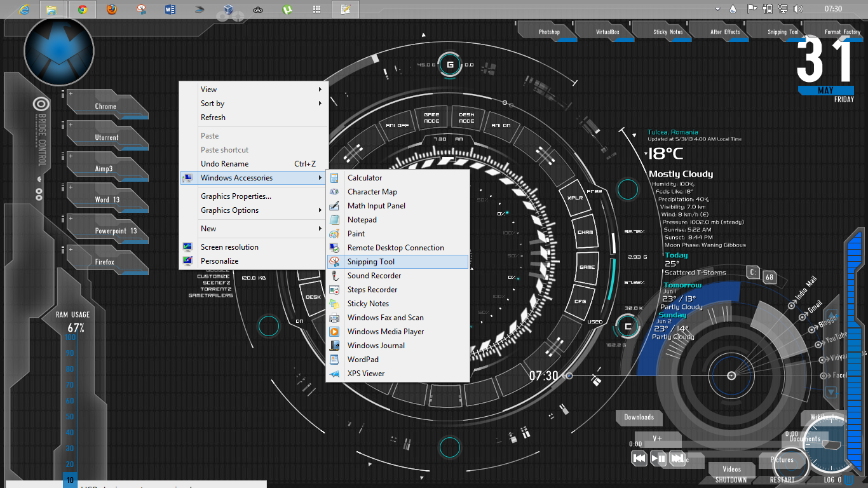The height and width of the screenshot is (488, 868).
Task: Open Paint from the accessories list
Action: tap(356, 234)
